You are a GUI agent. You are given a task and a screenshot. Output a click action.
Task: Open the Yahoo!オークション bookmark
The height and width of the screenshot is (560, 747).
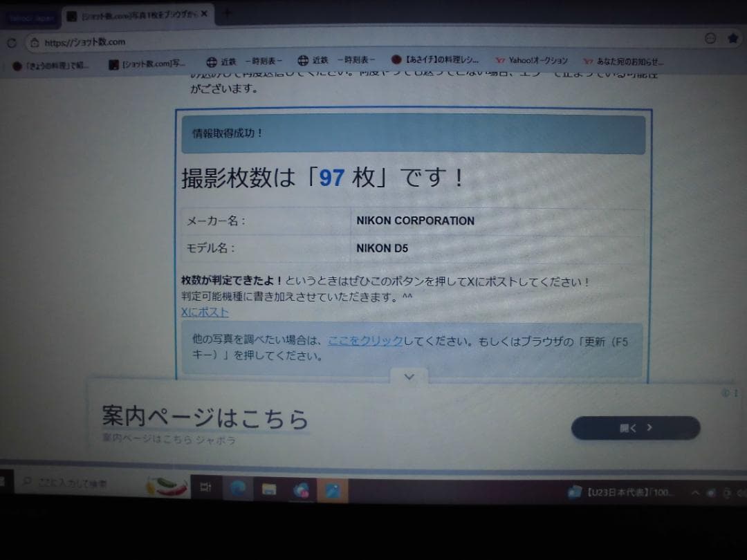click(x=533, y=61)
